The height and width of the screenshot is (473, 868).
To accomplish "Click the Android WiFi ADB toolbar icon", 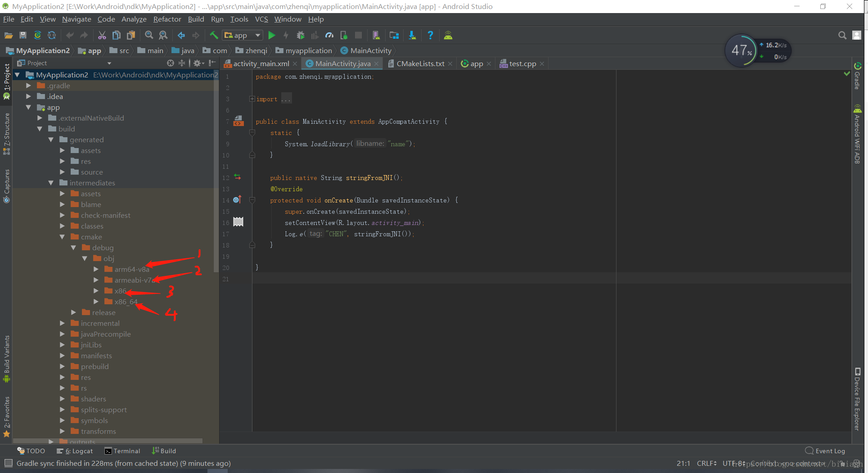I will click(x=448, y=35).
